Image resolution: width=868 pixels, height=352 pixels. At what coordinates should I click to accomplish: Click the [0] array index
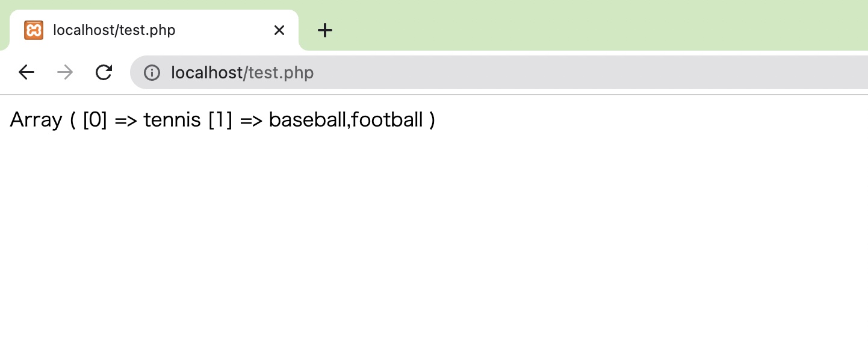(x=95, y=120)
